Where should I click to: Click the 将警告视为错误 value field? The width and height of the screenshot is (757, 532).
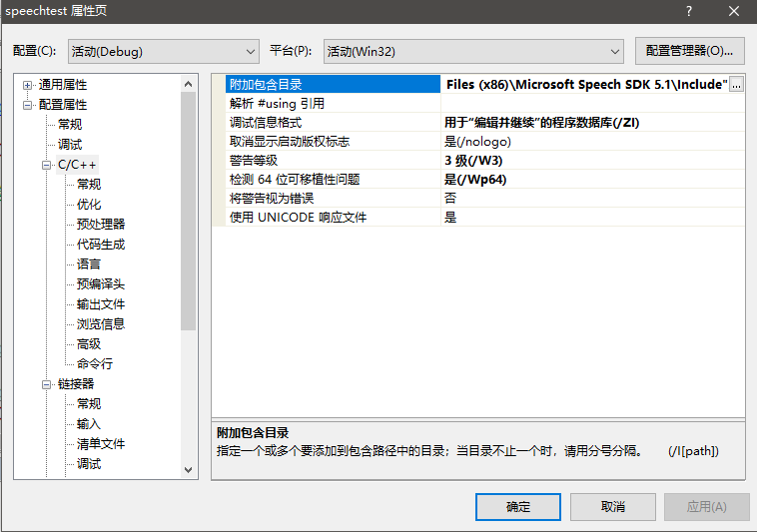(591, 198)
